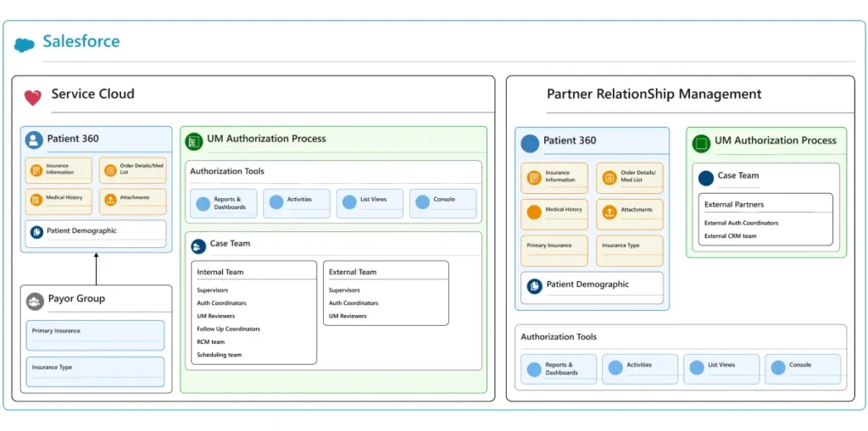Image resolution: width=868 pixels, height=431 pixels.
Task: Select the Patient 360 person icon in Service Cloud
Action: [34, 140]
